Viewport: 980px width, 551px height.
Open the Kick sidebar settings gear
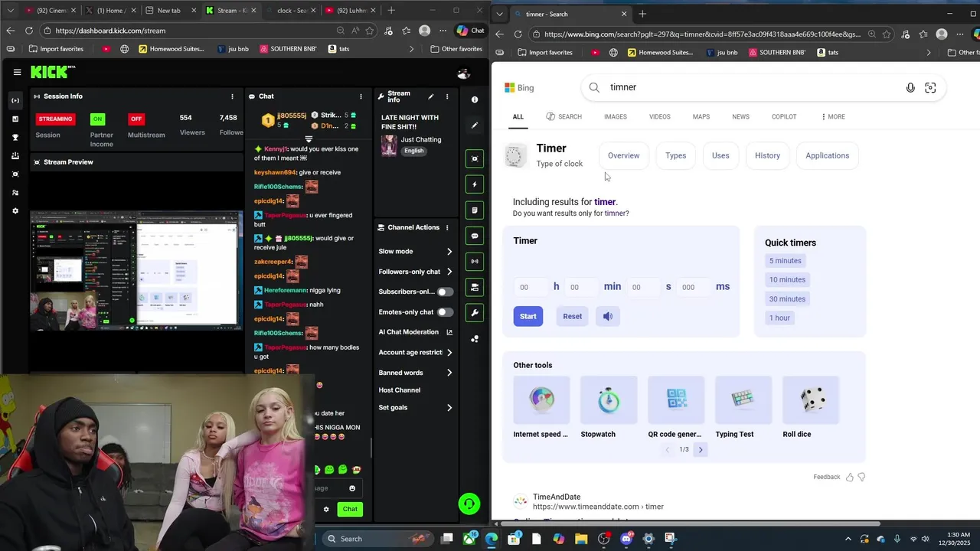15,211
